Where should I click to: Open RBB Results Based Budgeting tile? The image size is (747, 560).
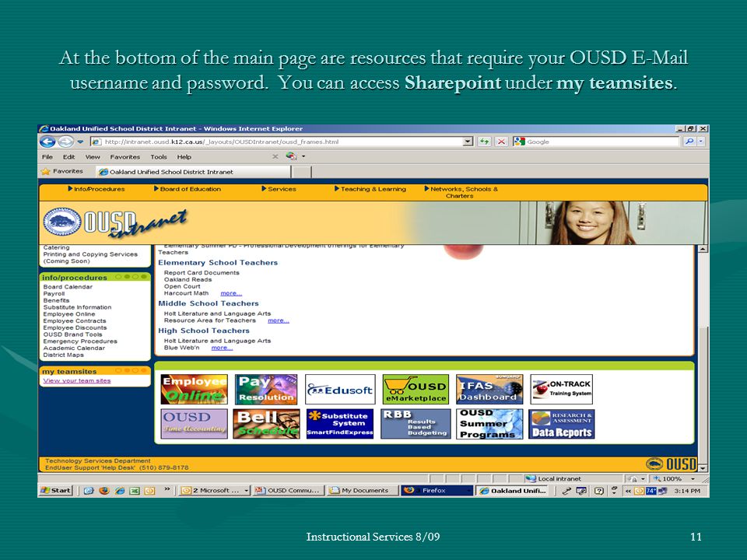[416, 423]
